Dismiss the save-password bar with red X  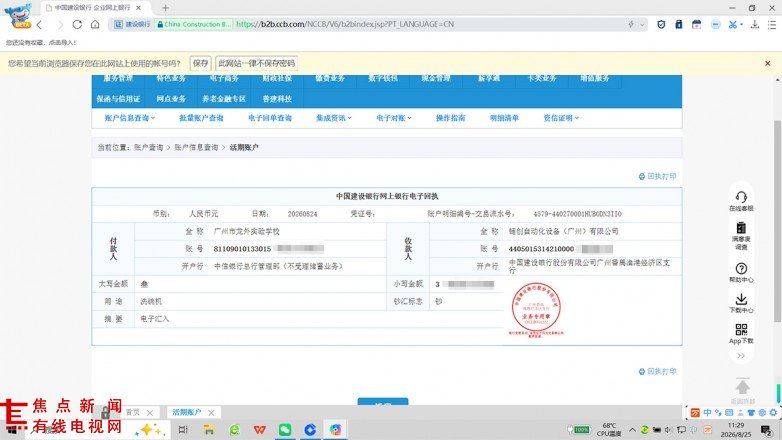tap(768, 63)
